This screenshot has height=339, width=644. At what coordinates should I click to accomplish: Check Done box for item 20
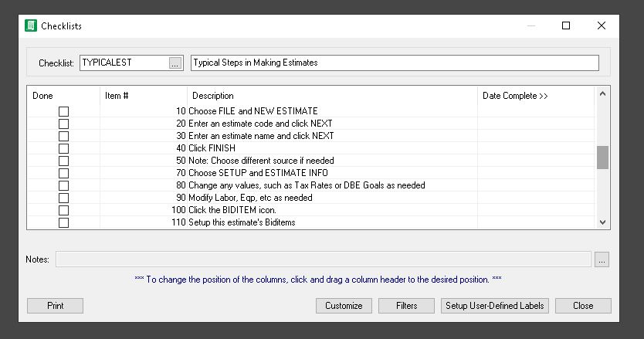63,124
